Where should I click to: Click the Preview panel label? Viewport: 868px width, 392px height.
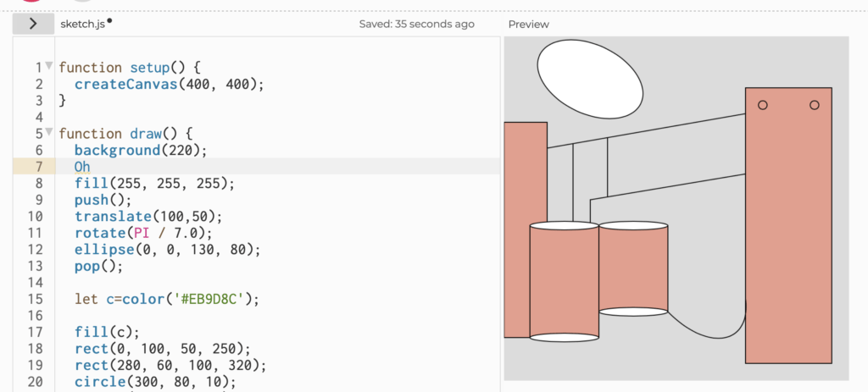click(529, 25)
